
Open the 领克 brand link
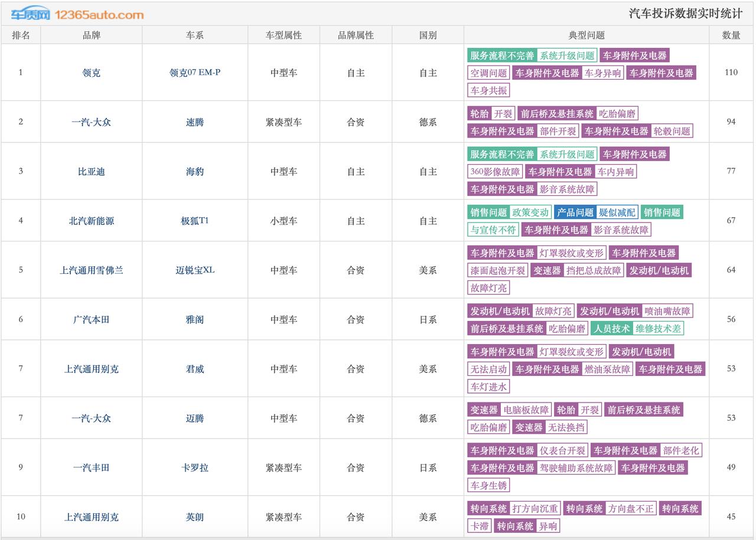click(x=92, y=73)
